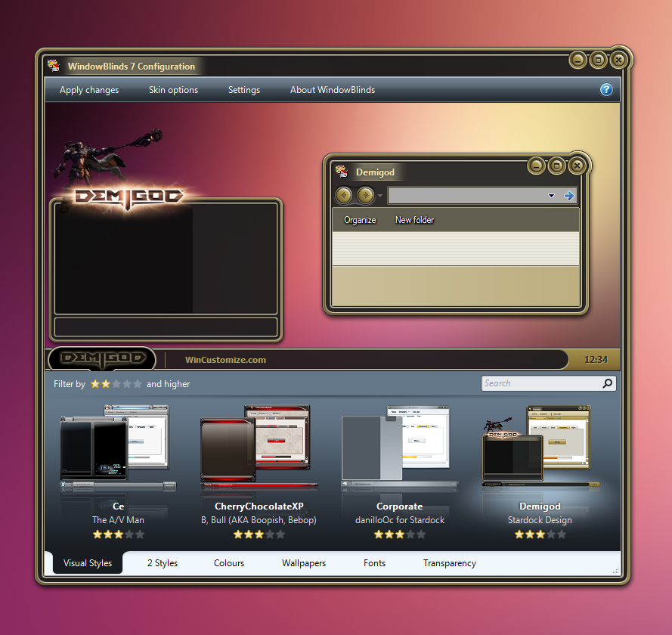Open the About WindowBlinds menu
Image resolution: width=672 pixels, height=635 pixels.
click(333, 90)
